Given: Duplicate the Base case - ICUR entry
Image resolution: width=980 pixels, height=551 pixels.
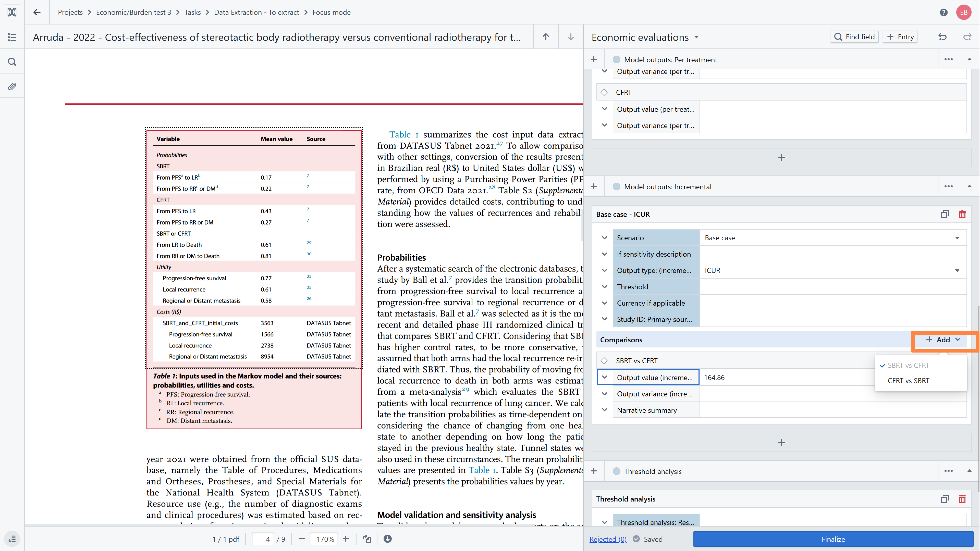Looking at the screenshot, I should tap(945, 214).
